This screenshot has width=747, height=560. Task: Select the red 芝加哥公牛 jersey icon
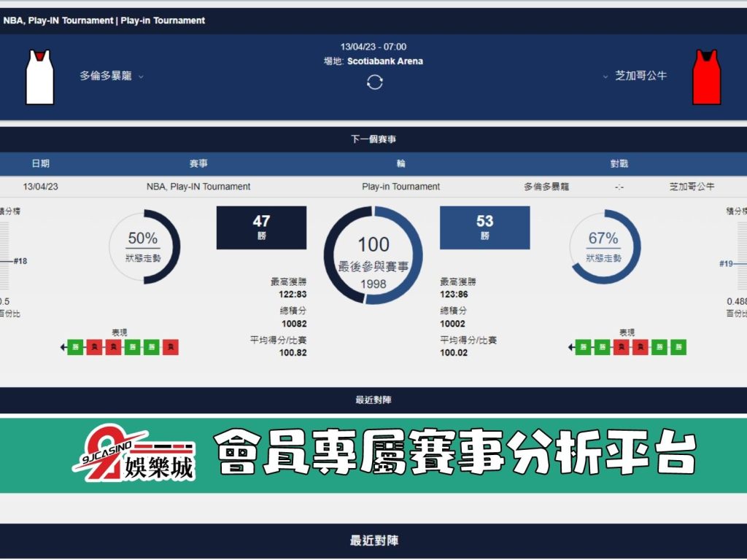click(705, 76)
